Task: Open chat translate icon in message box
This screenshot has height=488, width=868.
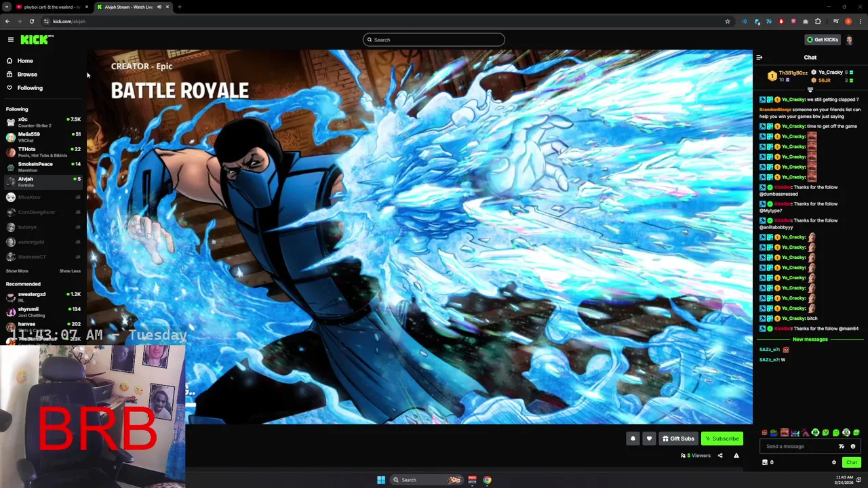Action: click(x=842, y=447)
